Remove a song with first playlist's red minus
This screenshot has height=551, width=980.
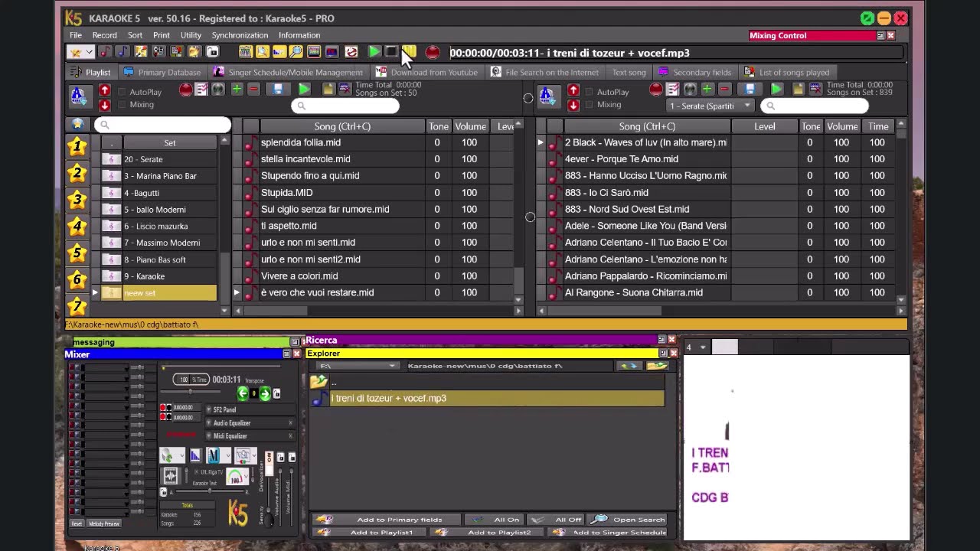tap(253, 90)
